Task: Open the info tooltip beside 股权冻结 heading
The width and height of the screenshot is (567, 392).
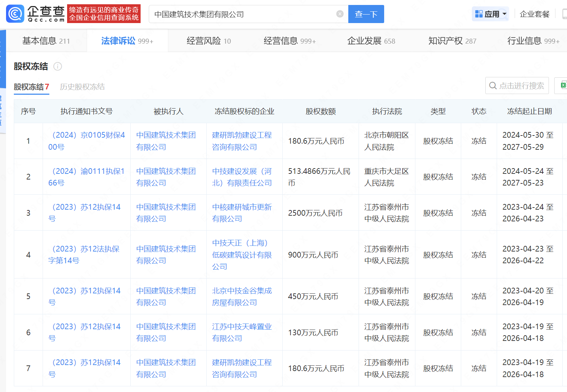Action: click(x=58, y=66)
